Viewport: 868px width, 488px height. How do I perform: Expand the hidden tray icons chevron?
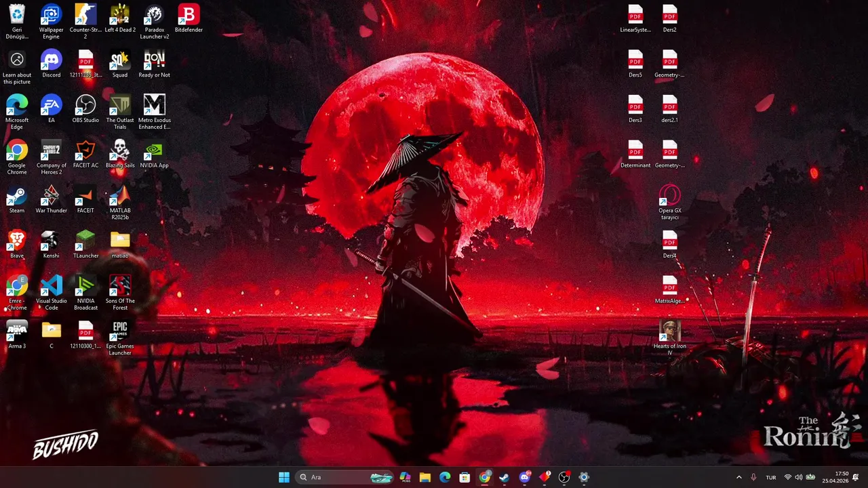click(739, 477)
